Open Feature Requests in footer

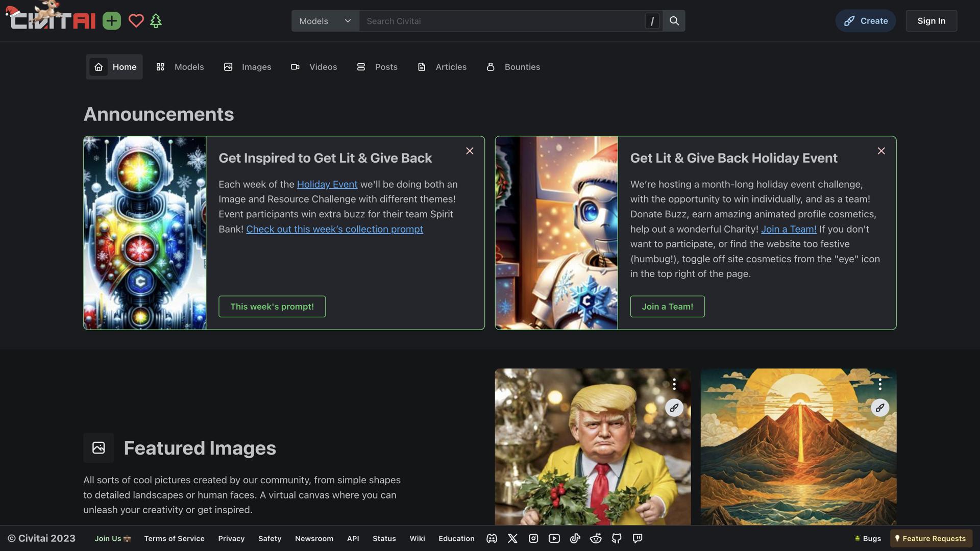[930, 538]
